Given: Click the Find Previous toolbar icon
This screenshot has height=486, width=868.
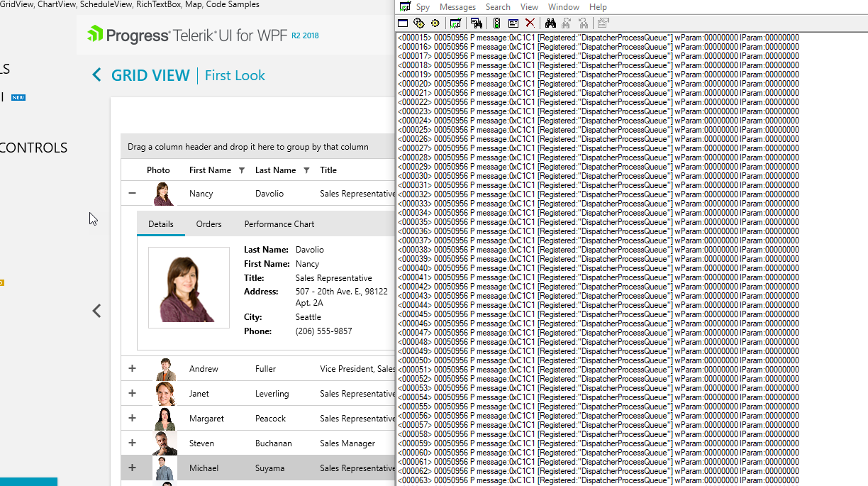Looking at the screenshot, I should pos(584,23).
